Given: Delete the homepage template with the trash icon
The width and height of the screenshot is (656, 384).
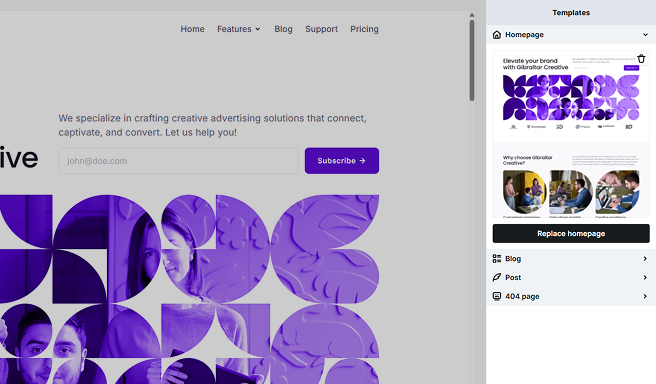Looking at the screenshot, I should pyautogui.click(x=641, y=59).
